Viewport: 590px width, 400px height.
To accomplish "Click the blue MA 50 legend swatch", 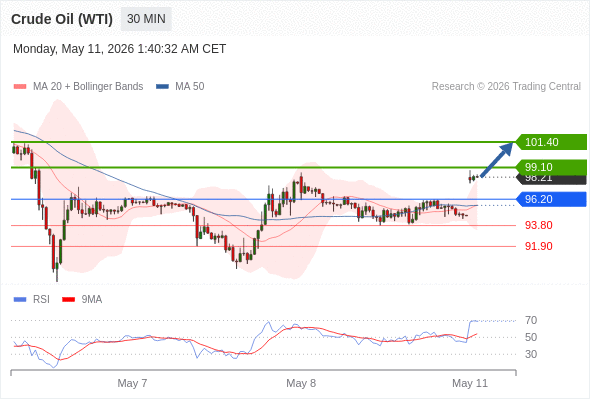I will [x=162, y=87].
